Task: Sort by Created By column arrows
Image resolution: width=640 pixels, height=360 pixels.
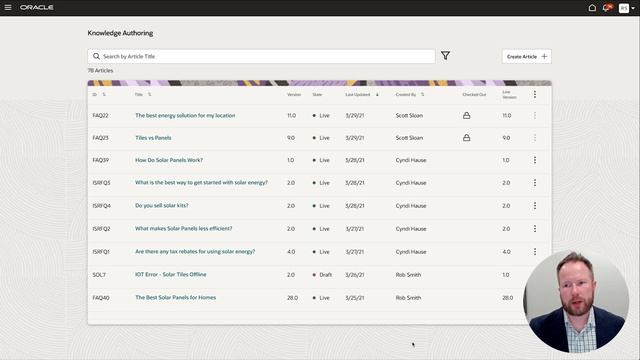Action: click(x=422, y=94)
